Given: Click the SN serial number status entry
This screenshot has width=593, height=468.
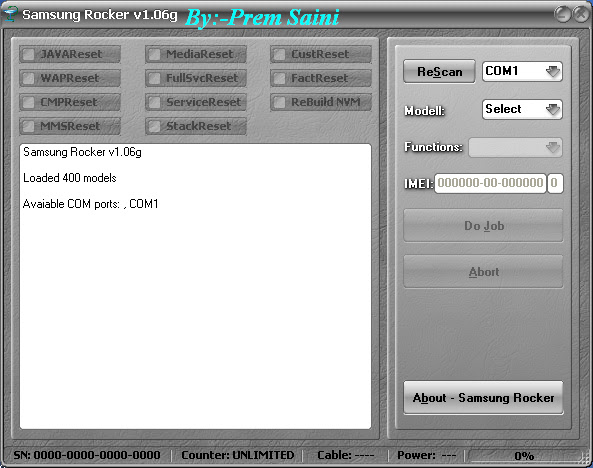Looking at the screenshot, I should click(x=87, y=455).
